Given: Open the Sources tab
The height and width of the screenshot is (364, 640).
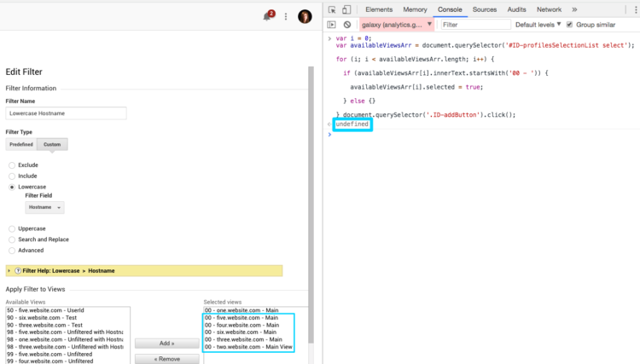Looking at the screenshot, I should point(485,9).
